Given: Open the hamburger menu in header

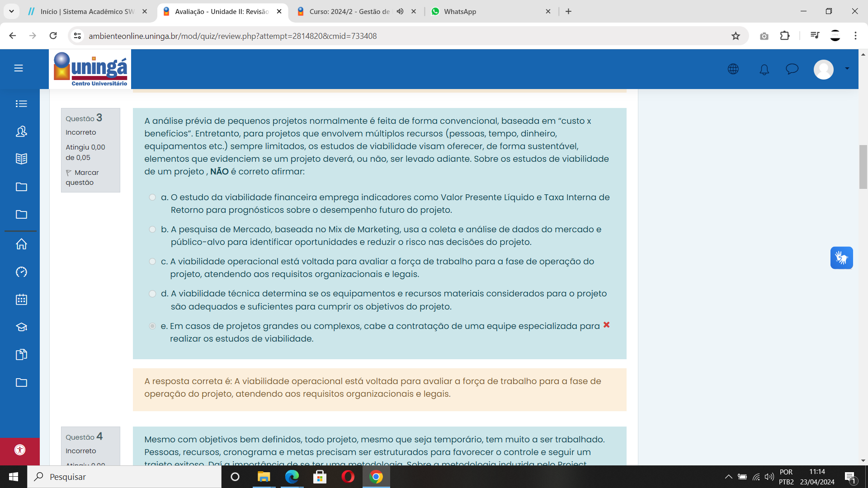Looking at the screenshot, I should pyautogui.click(x=19, y=68).
